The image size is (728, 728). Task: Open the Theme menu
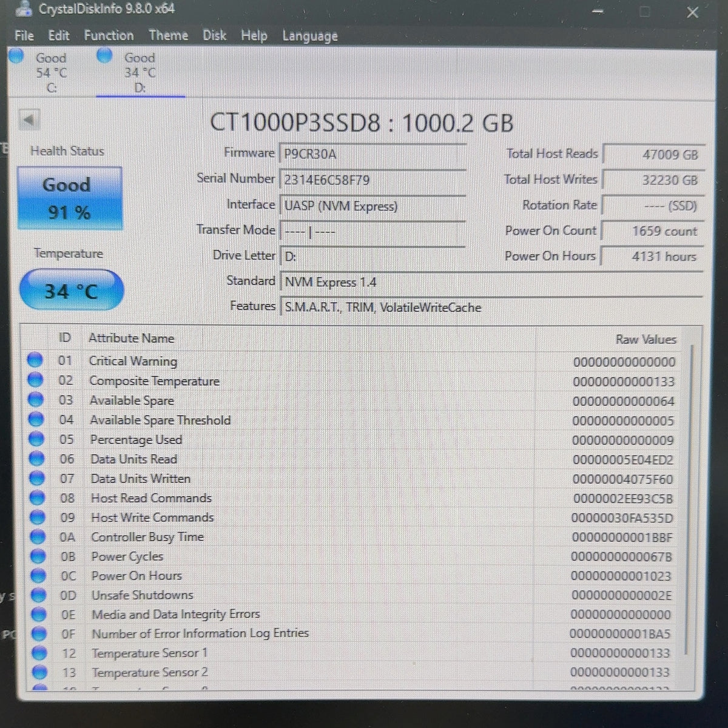pyautogui.click(x=168, y=36)
